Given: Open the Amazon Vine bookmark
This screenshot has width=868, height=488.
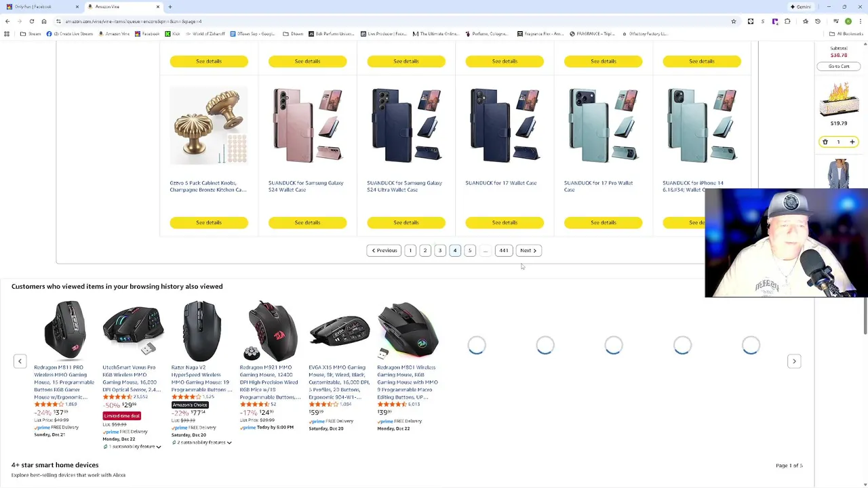Looking at the screenshot, I should click(x=113, y=33).
